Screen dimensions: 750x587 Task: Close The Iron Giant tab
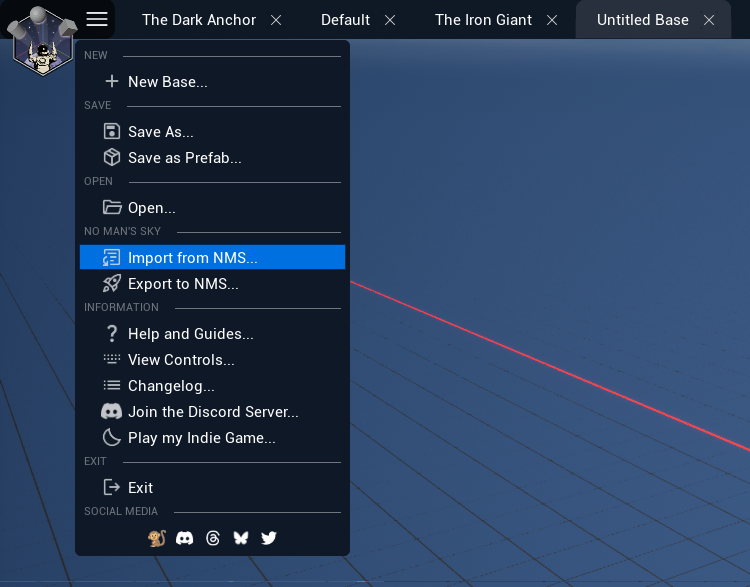(552, 20)
